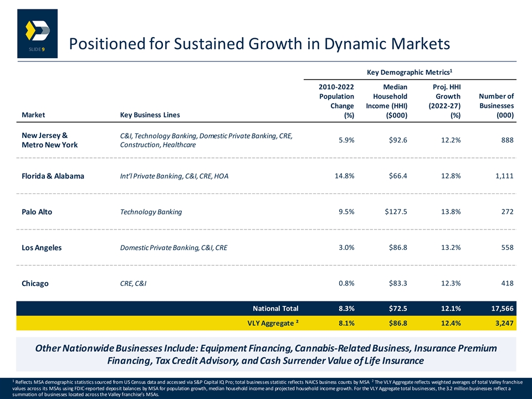Select the Other Nationwide Businesses text box
The image size is (532, 399).
(267, 354)
